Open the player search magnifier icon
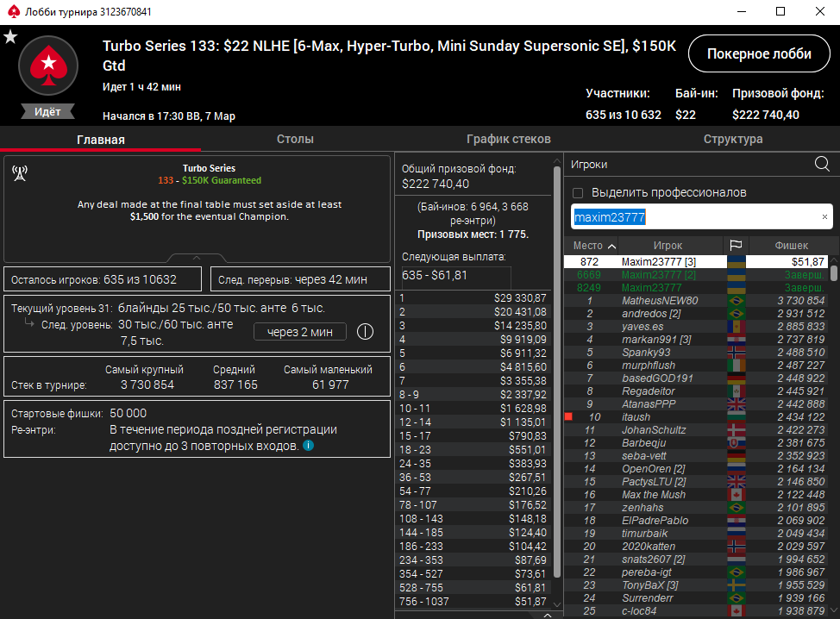 pos(822,164)
